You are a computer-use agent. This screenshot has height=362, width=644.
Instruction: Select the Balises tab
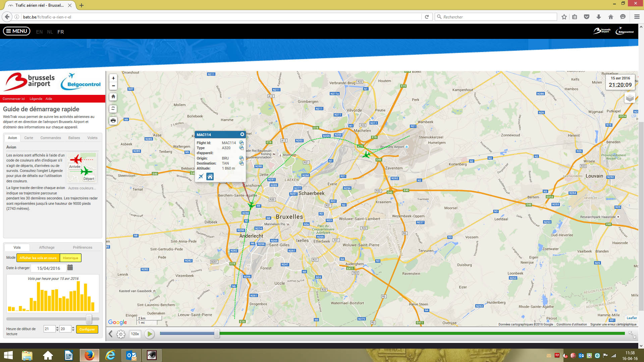tap(74, 138)
